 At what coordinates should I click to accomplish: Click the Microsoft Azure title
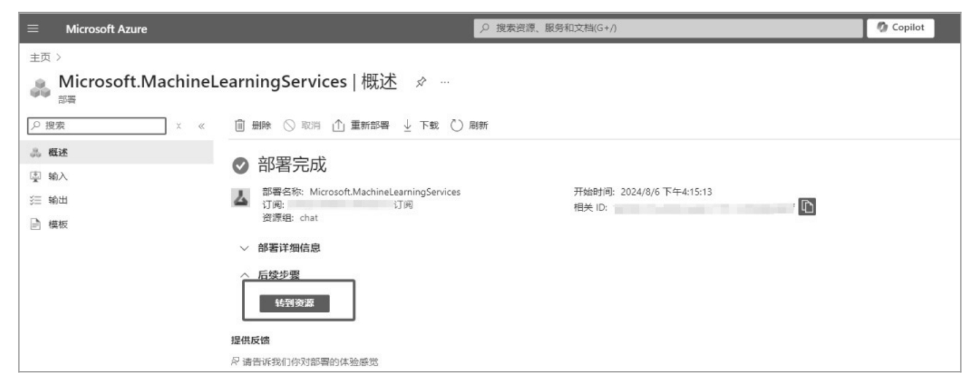106,29
